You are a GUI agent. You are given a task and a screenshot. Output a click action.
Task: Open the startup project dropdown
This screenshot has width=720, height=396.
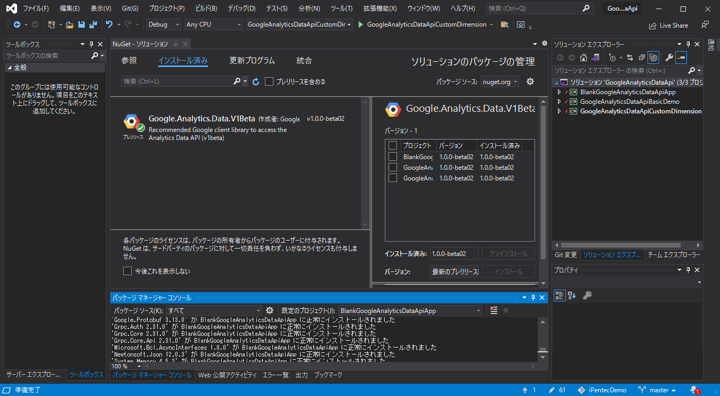[x=300, y=25]
